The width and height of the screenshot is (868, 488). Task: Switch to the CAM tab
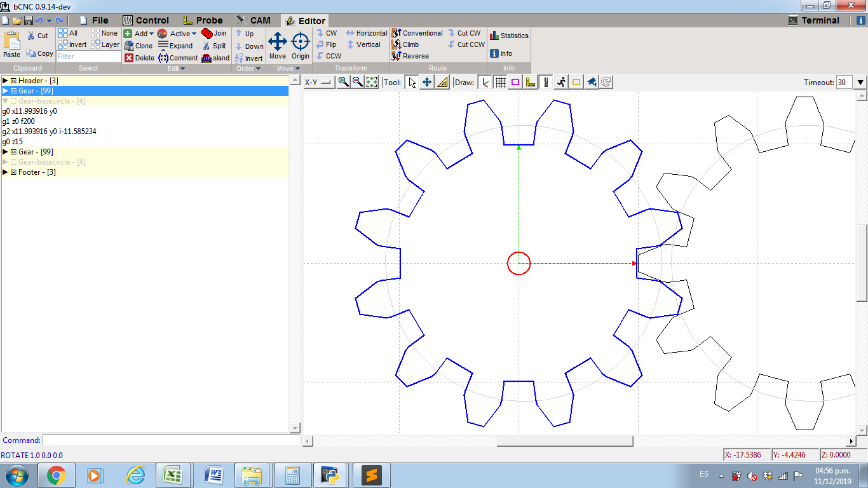(x=254, y=20)
